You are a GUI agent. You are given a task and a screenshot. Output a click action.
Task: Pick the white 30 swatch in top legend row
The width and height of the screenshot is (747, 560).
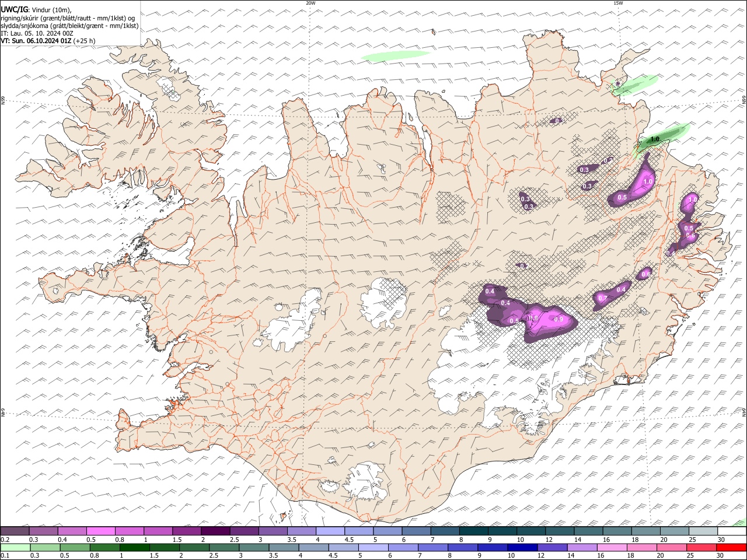(732, 531)
